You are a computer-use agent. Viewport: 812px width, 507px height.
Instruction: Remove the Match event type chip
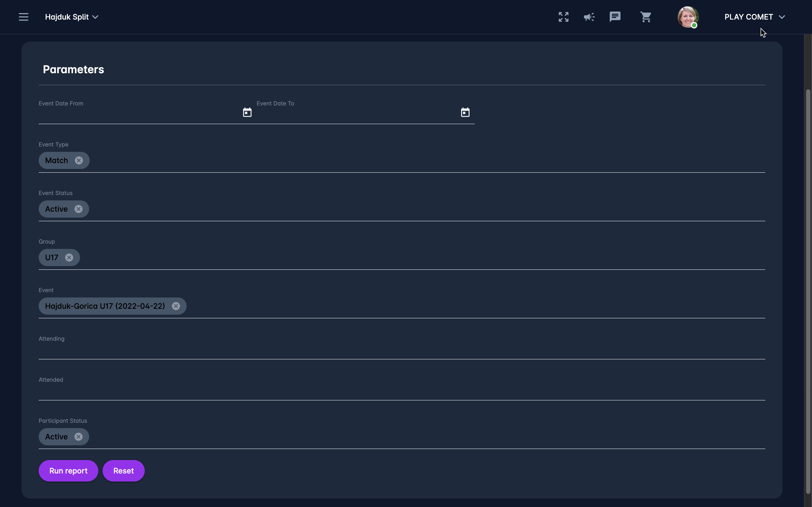[x=79, y=161]
